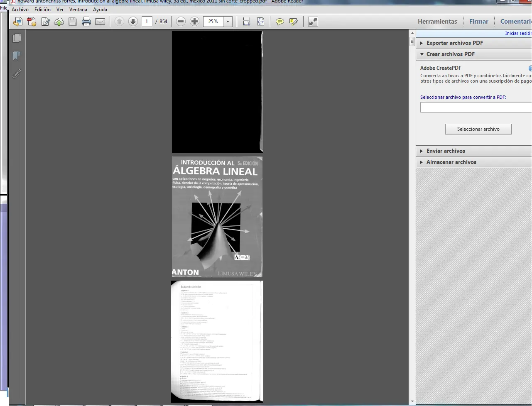Save the document with the floppy disk icon
532x406 pixels.
(x=73, y=22)
